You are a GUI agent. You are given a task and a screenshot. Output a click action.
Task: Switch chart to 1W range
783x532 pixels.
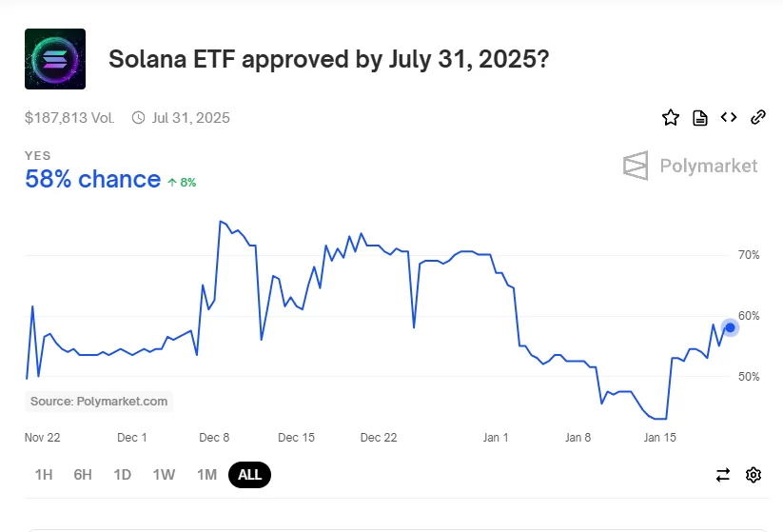point(164,475)
